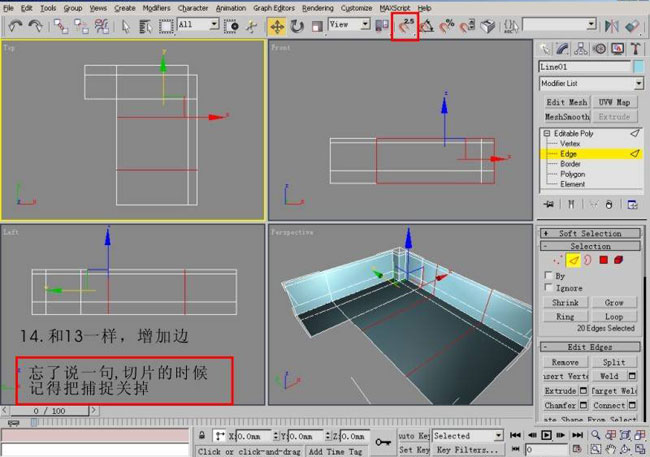Open the Display command panel tab
Viewport: 650px width, 457px height.
pyautogui.click(x=618, y=49)
